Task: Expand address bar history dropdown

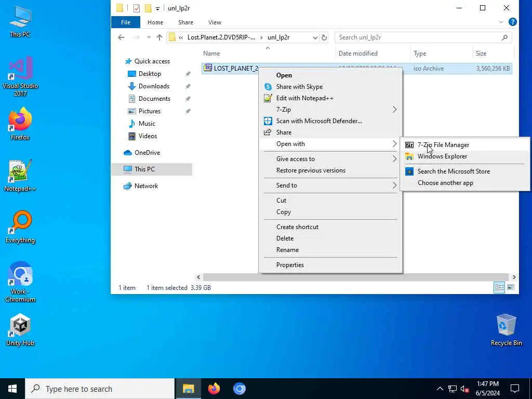Action: [315, 37]
